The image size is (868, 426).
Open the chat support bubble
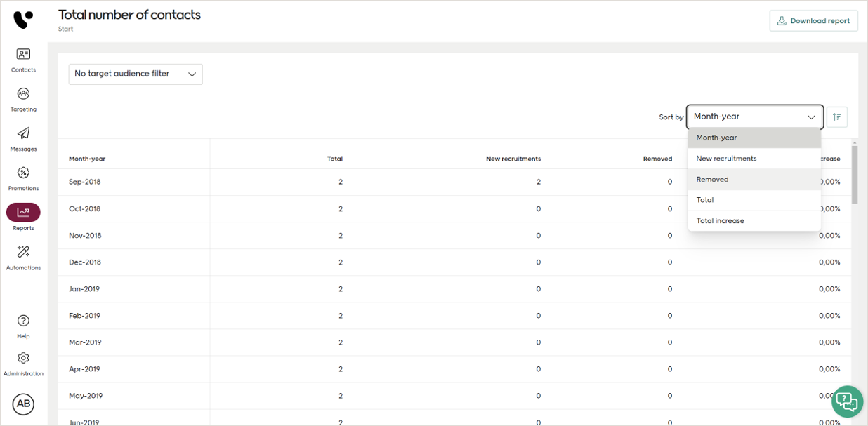pyautogui.click(x=846, y=401)
